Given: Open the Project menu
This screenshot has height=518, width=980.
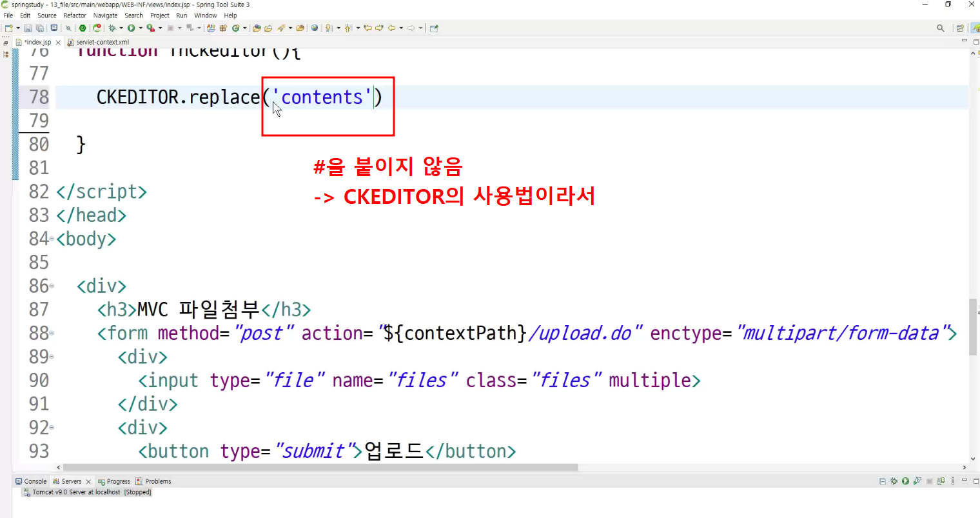Looking at the screenshot, I should click(159, 15).
